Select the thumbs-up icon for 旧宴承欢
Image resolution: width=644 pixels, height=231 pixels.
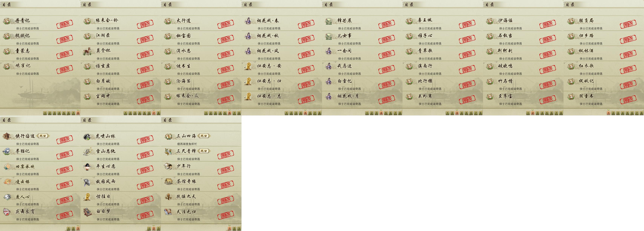7,167
